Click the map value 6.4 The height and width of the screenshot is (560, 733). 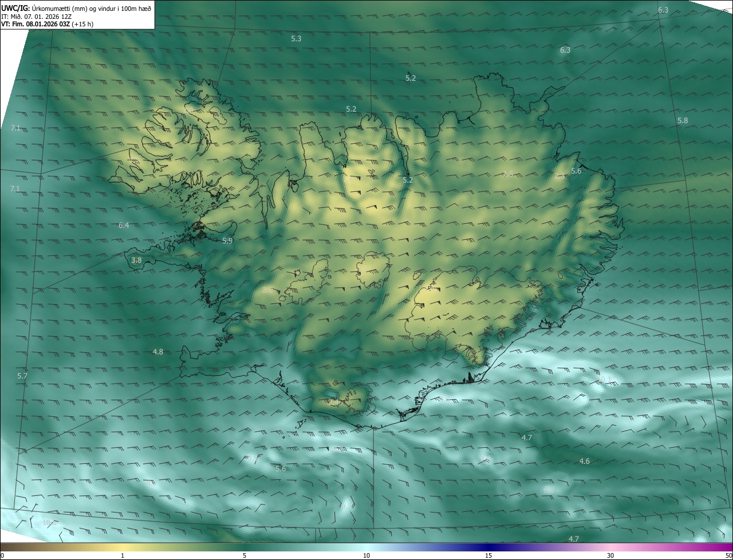pos(124,225)
